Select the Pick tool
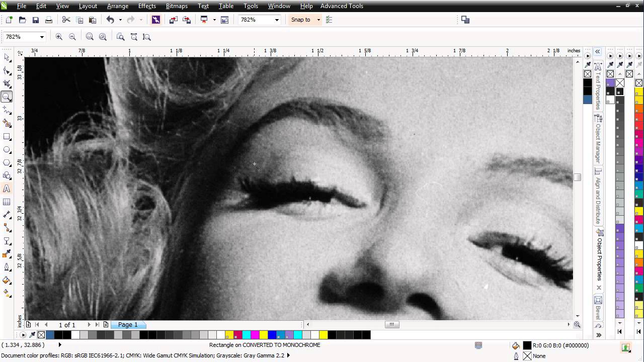The image size is (644, 362). coord(7,58)
